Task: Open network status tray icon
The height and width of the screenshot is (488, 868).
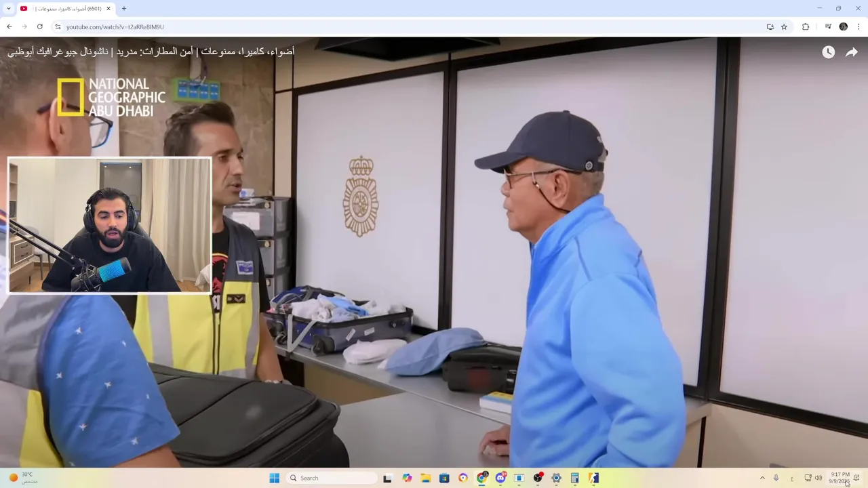Action: pos(808,478)
